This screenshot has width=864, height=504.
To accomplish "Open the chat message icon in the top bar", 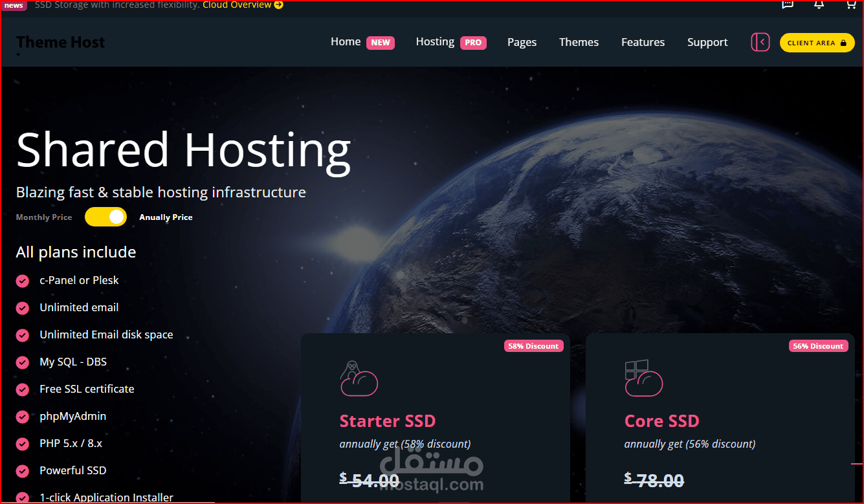I will click(x=787, y=4).
